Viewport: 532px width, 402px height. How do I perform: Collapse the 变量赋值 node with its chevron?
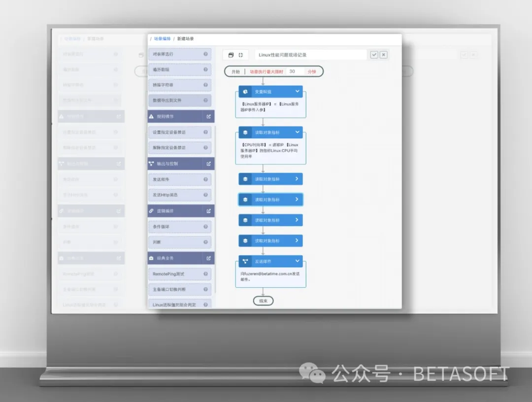297,91
